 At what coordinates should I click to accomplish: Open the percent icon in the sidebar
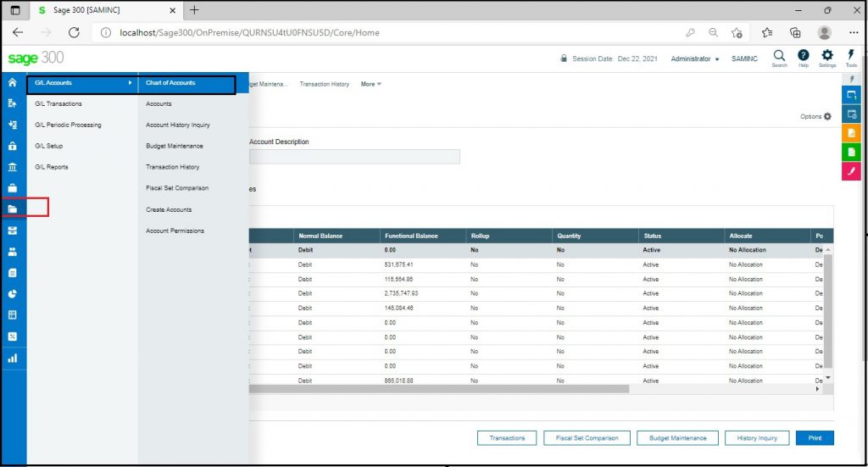pos(12,336)
